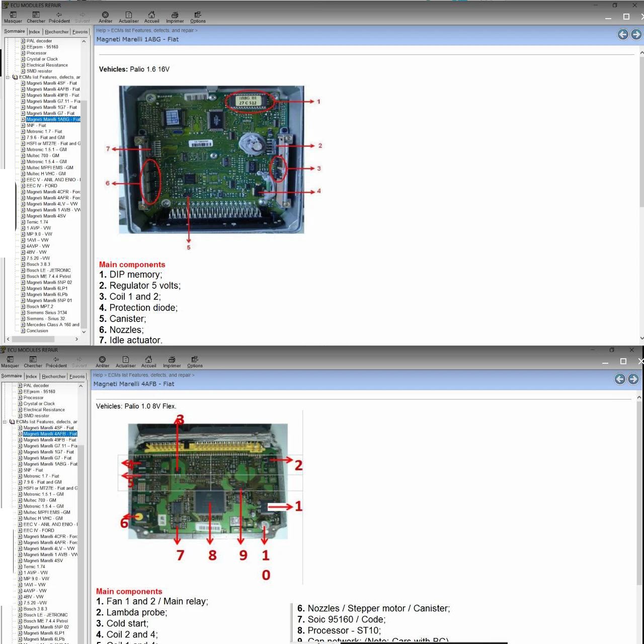Hide the sidebar with the Masquer icon
The height and width of the screenshot is (644, 644).
pyautogui.click(x=13, y=16)
